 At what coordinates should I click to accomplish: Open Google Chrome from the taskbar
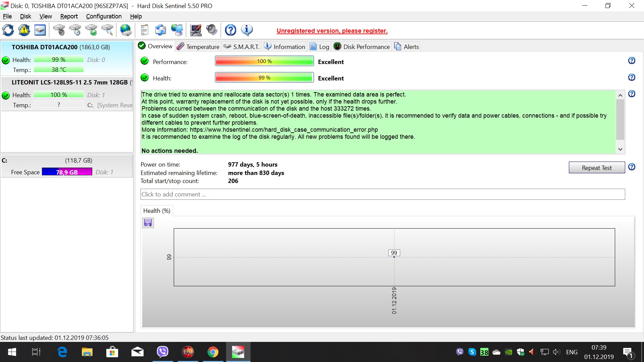click(213, 352)
